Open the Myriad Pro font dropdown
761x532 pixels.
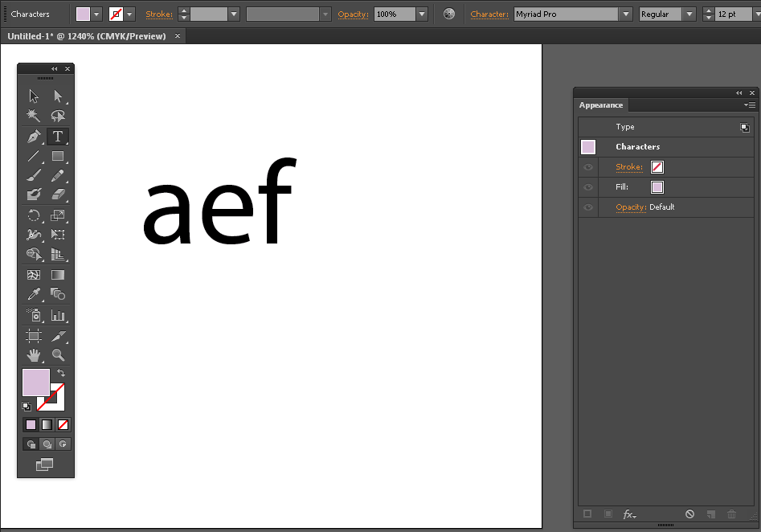tap(625, 14)
